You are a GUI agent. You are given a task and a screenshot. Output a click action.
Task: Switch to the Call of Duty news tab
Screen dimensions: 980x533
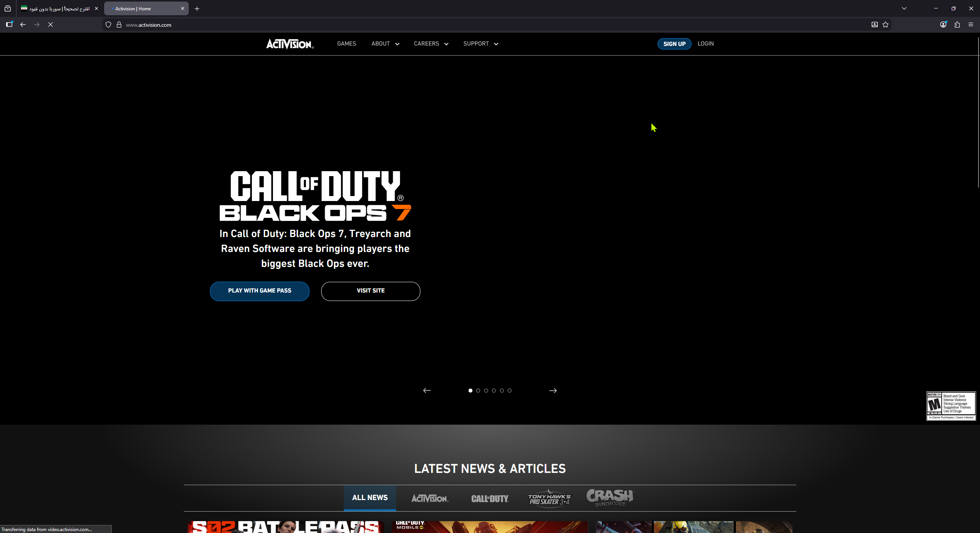coord(490,498)
